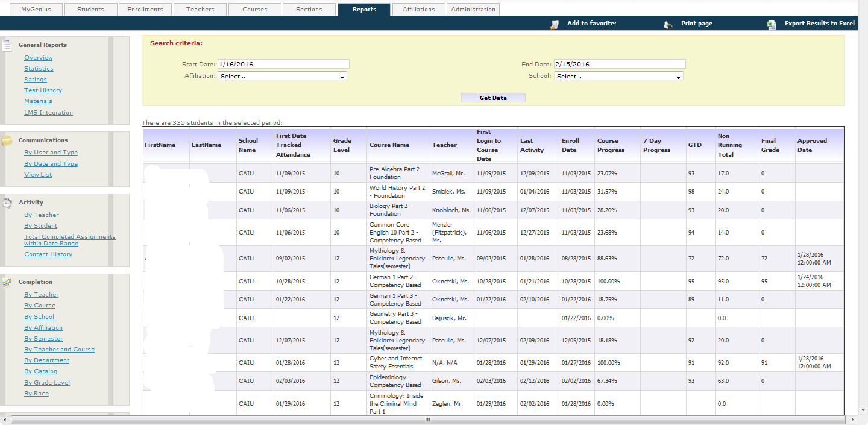Click the Export Results to Excel icon
The image size is (868, 425).
772,24
